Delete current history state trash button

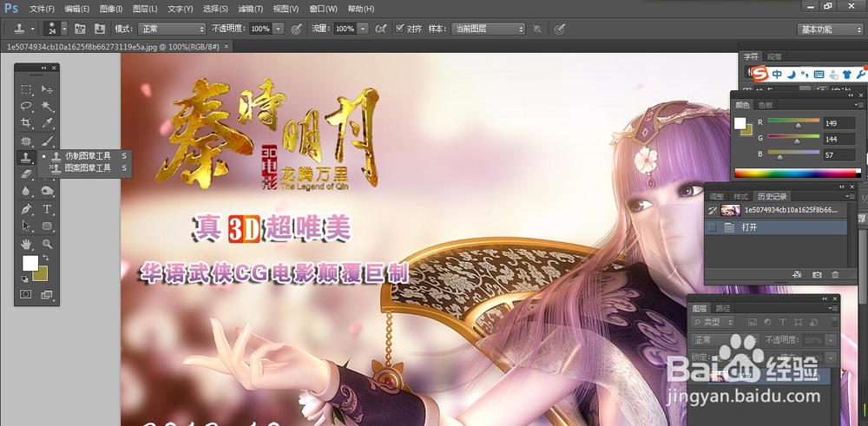[x=835, y=274]
